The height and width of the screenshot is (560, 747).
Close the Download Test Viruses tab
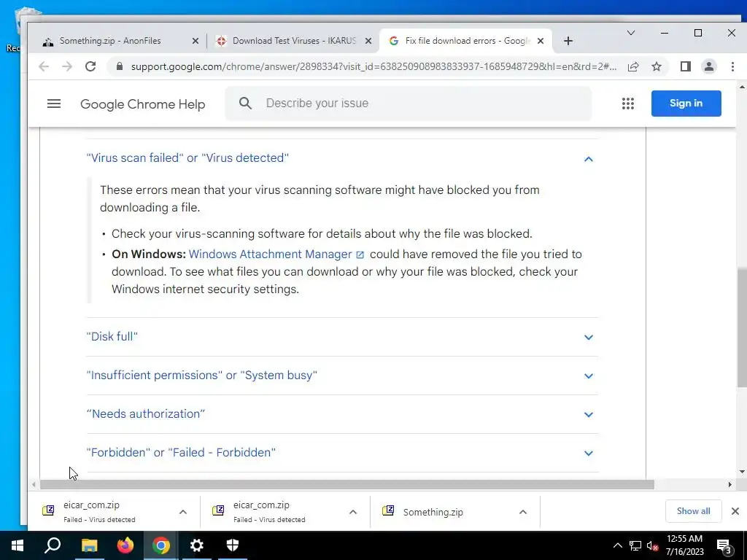[368, 41]
